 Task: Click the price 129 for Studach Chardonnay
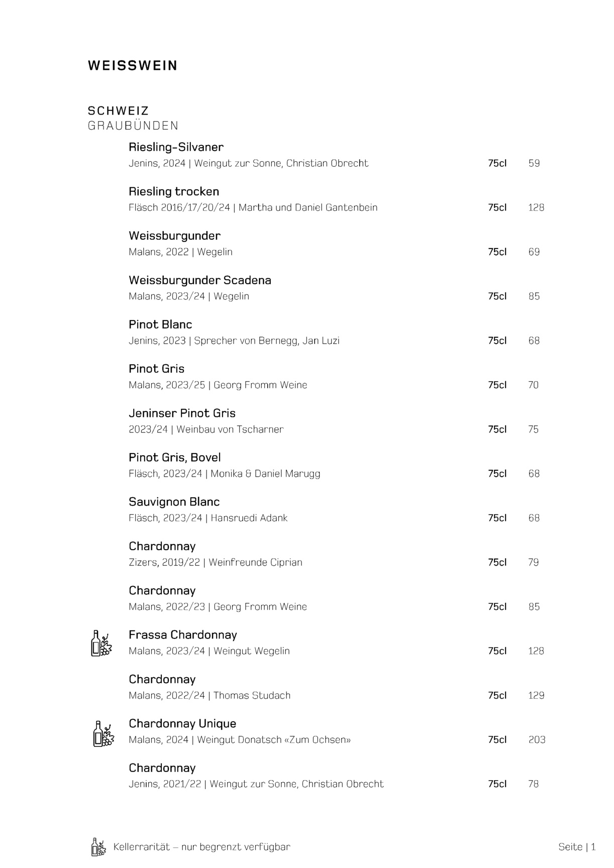click(x=536, y=695)
